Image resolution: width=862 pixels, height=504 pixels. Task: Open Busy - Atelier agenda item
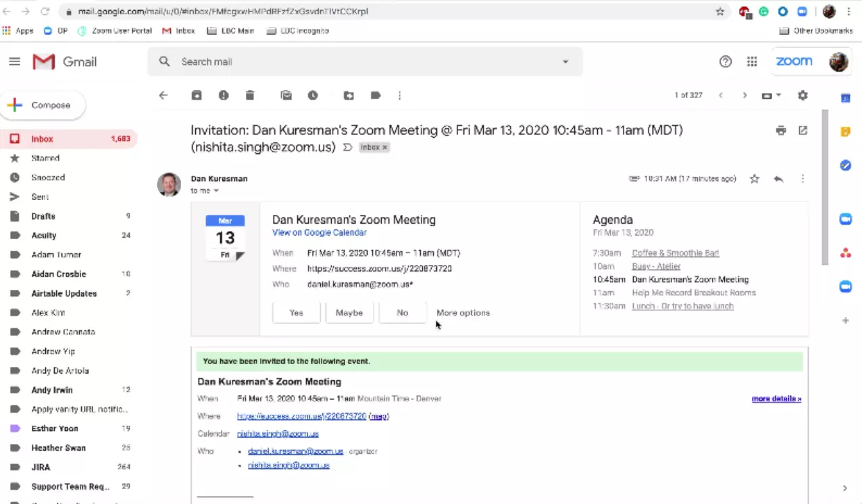pyautogui.click(x=657, y=266)
